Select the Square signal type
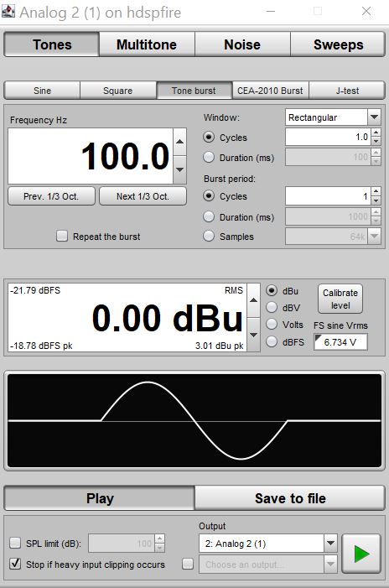This screenshot has height=588, width=389. [x=117, y=91]
